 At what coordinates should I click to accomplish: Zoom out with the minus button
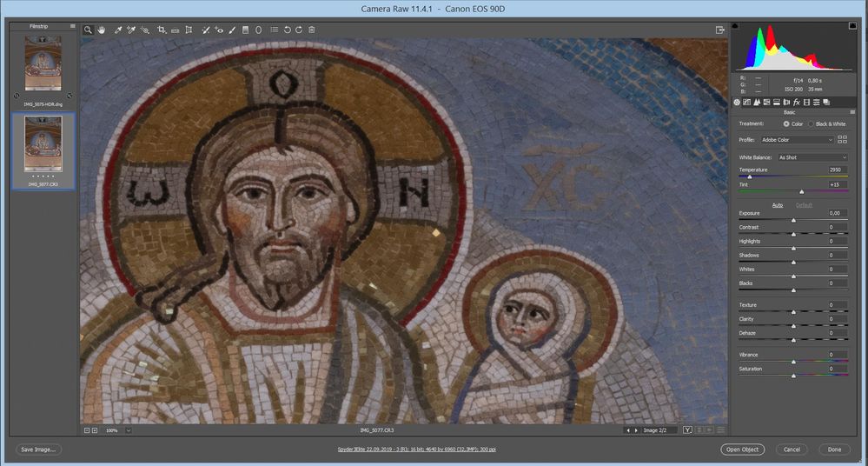click(87, 430)
